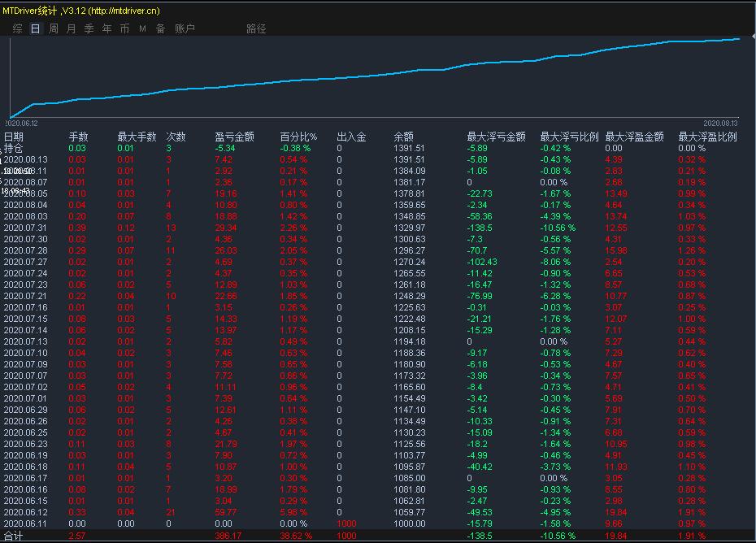
Task: Click the blue equity curve chart
Action: (x=375, y=77)
